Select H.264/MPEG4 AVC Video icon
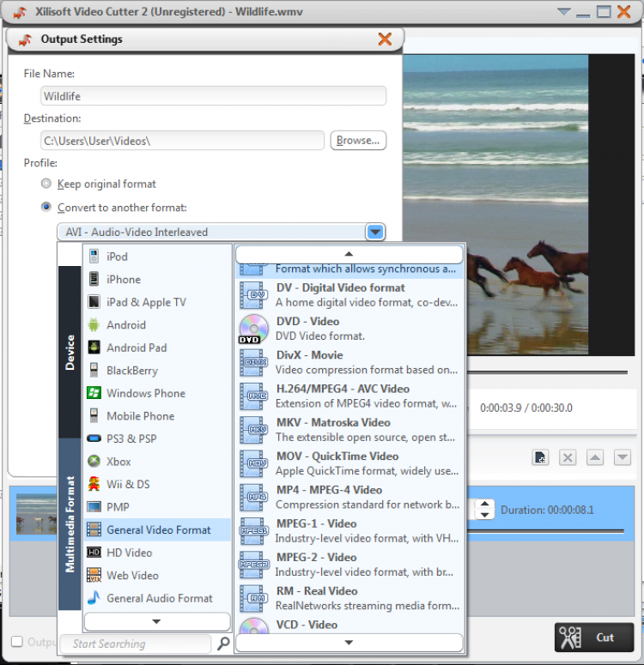The image size is (644, 665). click(253, 396)
